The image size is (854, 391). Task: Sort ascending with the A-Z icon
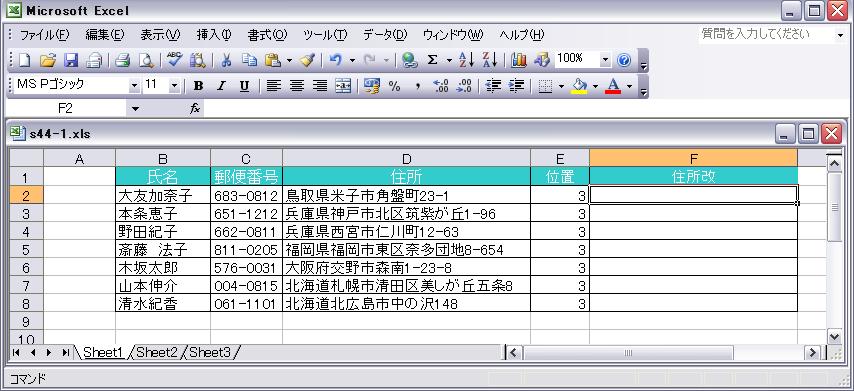(x=466, y=60)
